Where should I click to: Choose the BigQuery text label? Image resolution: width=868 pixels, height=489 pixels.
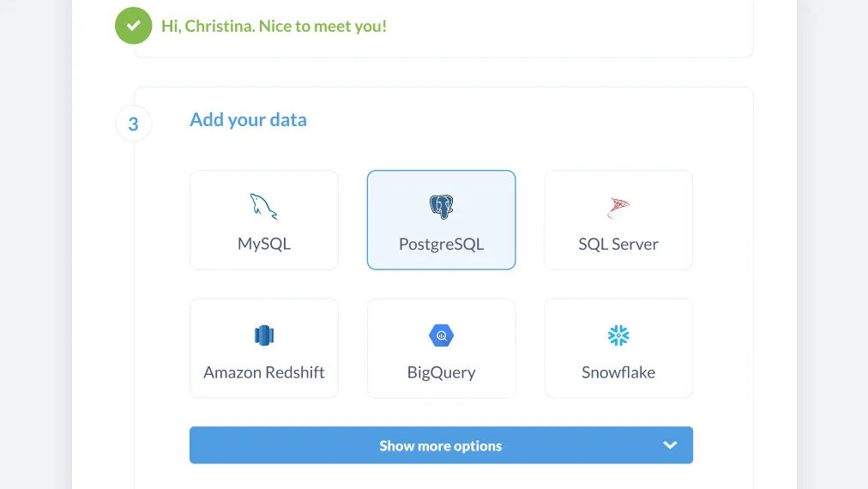tap(441, 372)
